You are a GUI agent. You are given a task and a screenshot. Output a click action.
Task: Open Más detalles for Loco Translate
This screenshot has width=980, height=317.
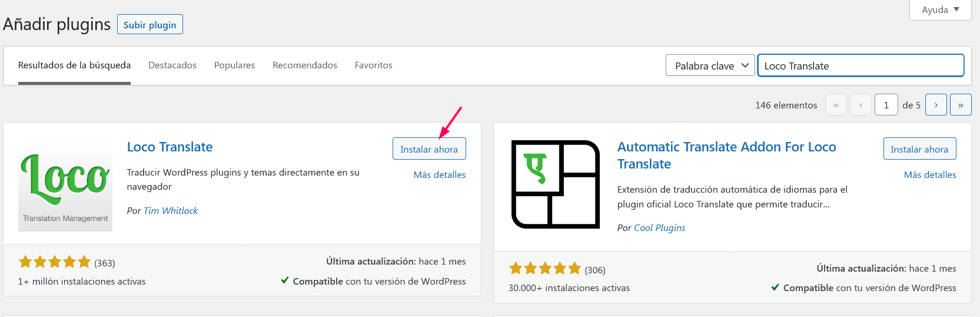(x=440, y=174)
